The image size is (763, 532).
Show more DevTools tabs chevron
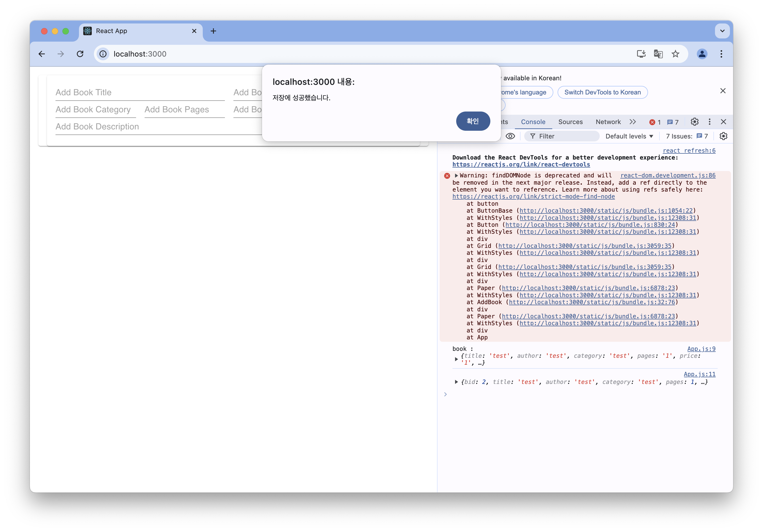point(632,122)
